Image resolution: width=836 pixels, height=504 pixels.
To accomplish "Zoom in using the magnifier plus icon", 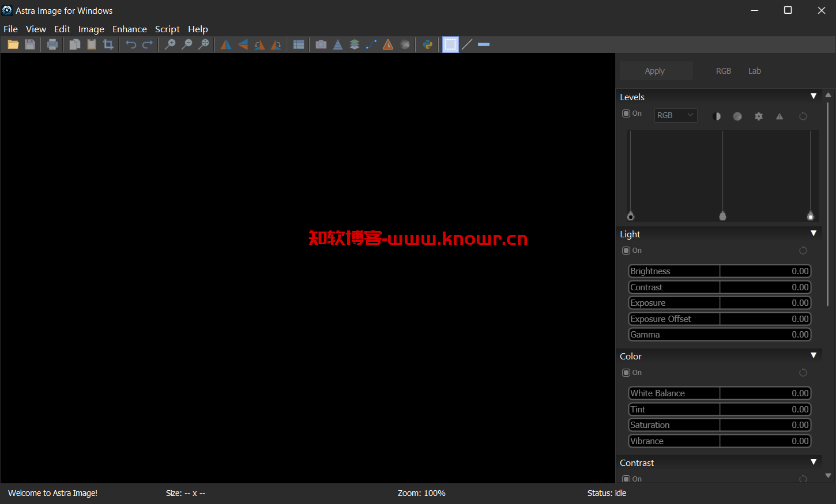I will (170, 44).
